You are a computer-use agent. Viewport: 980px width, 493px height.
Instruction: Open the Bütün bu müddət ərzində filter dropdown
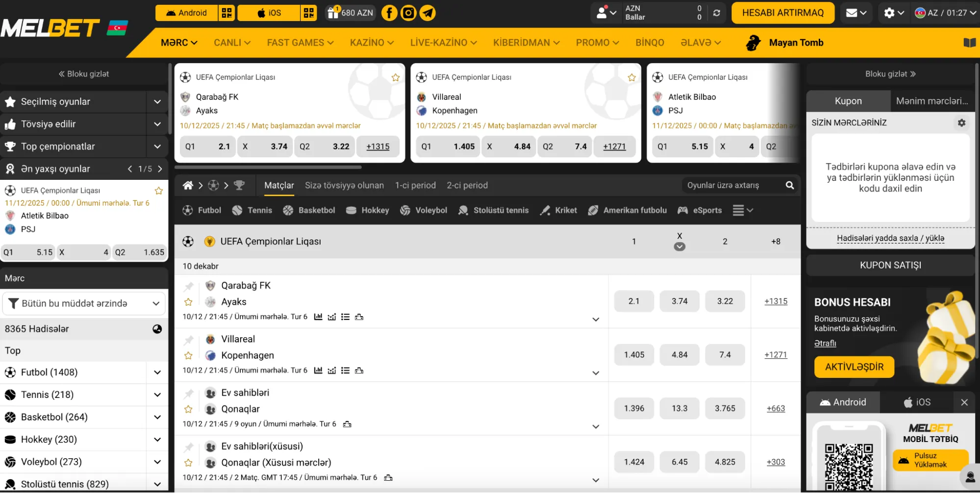click(x=84, y=303)
